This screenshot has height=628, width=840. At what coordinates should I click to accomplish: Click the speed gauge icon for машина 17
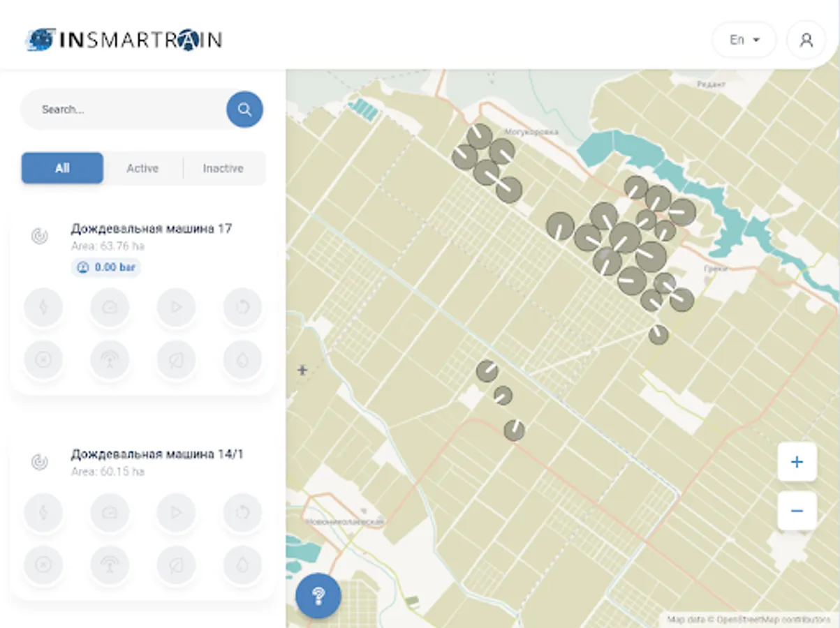coord(110,307)
